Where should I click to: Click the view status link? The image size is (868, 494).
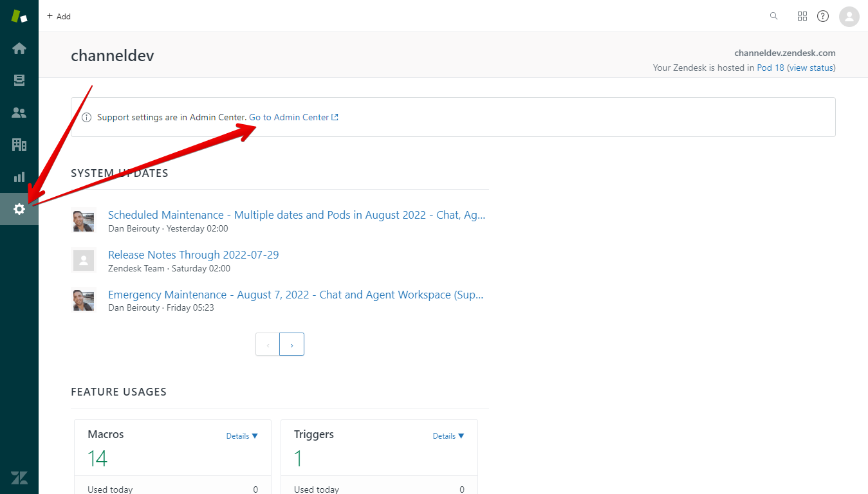tap(810, 68)
